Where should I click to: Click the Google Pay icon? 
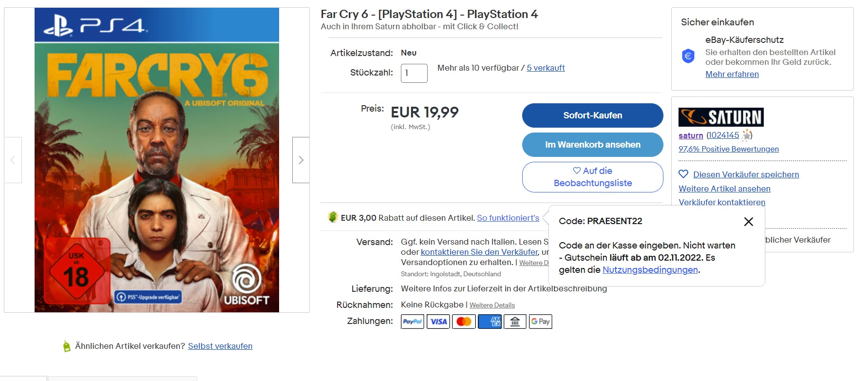[x=540, y=322]
